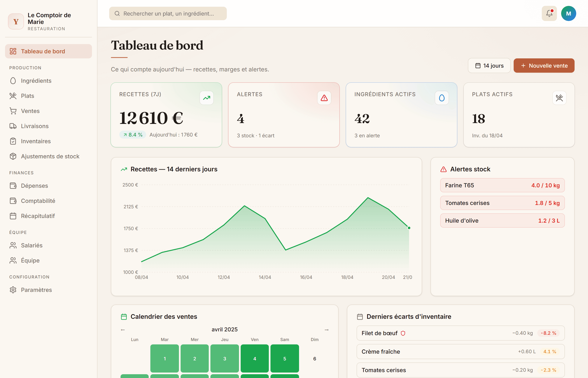
Task: Click the egg icon in Ingrédients actifs card
Action: [441, 98]
